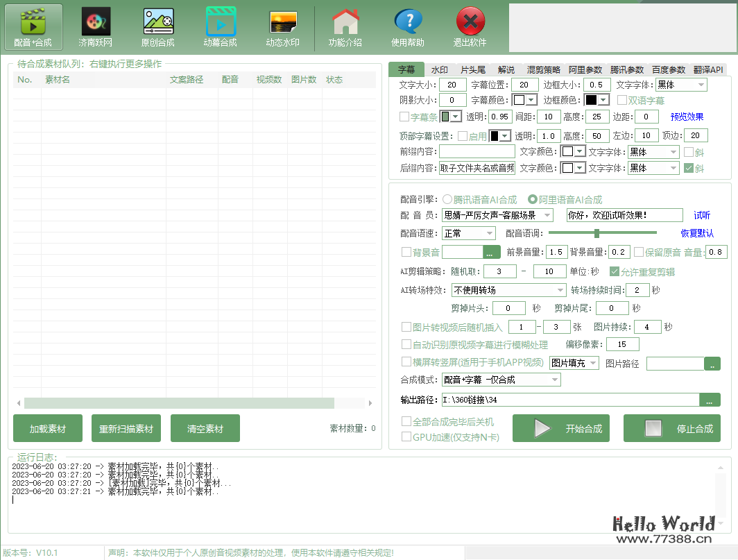The width and height of the screenshot is (738, 560).
Task: Open the 济南跃网 tool
Action: pyautogui.click(x=95, y=26)
